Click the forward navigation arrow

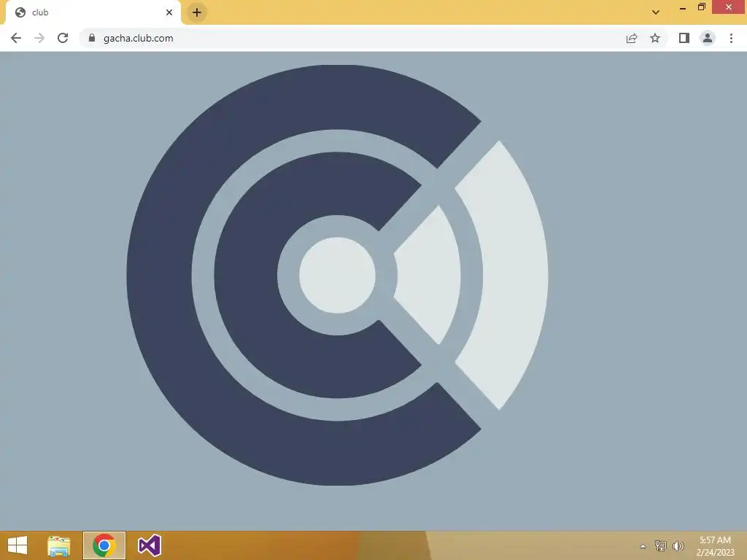coord(39,38)
